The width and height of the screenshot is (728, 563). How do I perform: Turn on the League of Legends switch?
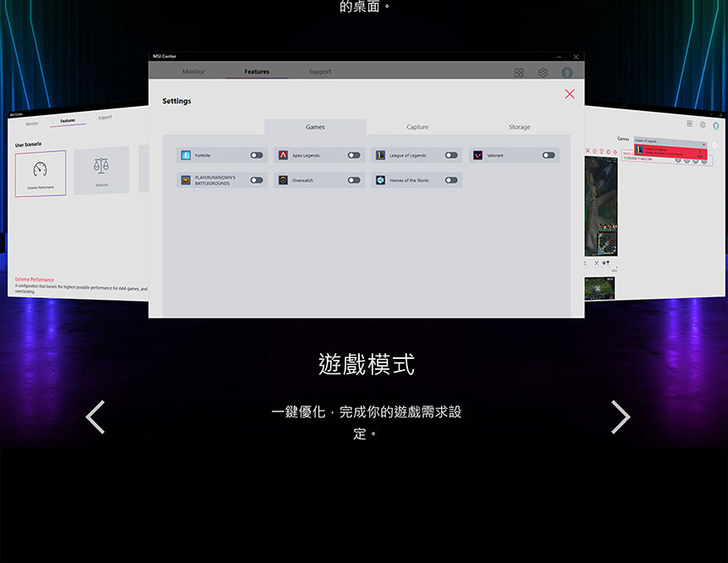pos(451,155)
